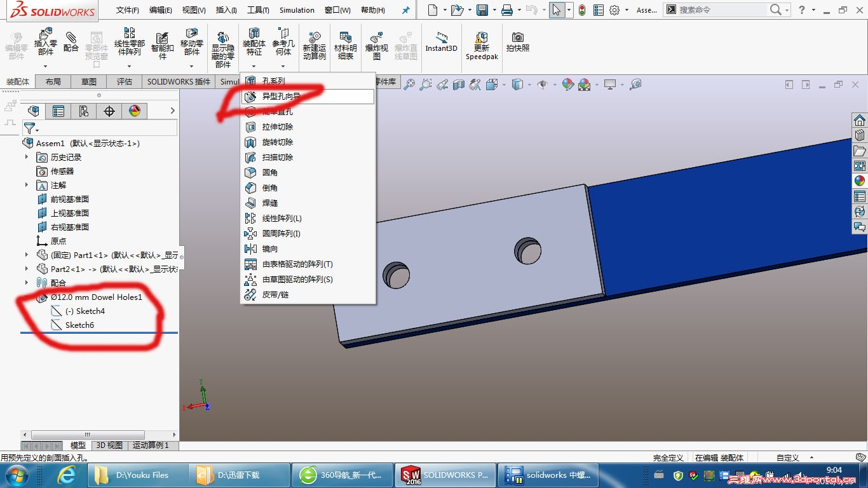Screen dimensions: 868x488
Task: Open the Windows Start button
Action: (16, 475)
